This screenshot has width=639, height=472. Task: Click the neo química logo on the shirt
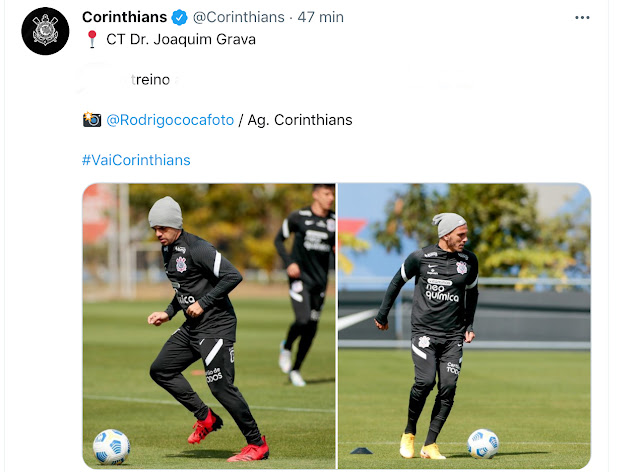click(x=442, y=292)
